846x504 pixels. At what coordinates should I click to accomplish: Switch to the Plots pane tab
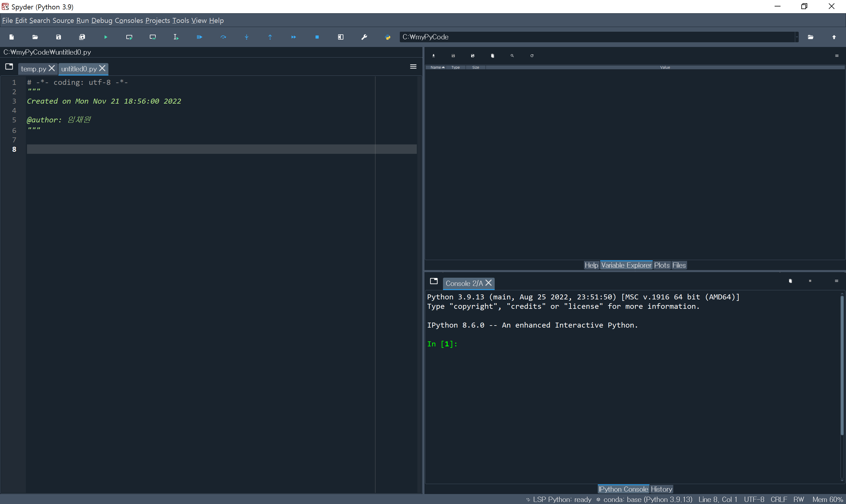662,265
